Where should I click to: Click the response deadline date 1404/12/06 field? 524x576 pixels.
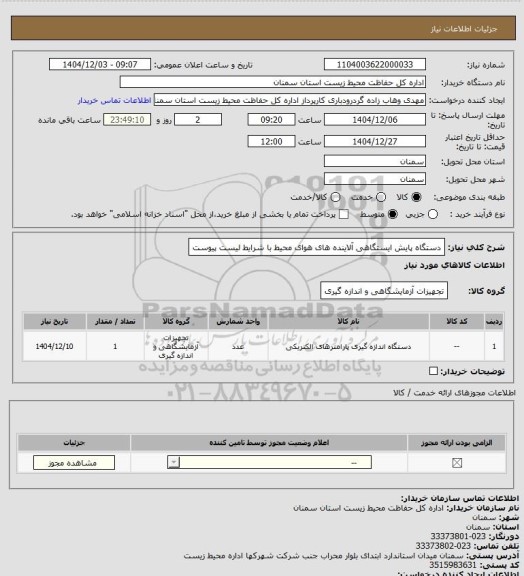coord(375,120)
